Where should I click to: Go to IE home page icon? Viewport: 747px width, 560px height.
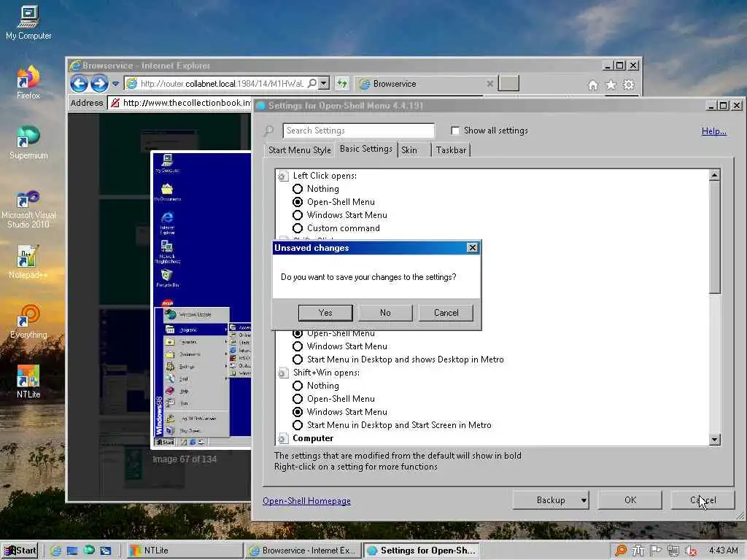592,85
